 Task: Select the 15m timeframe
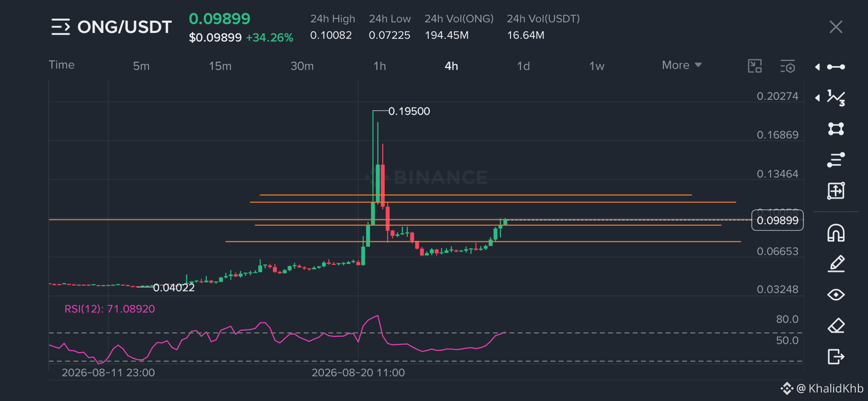[220, 66]
